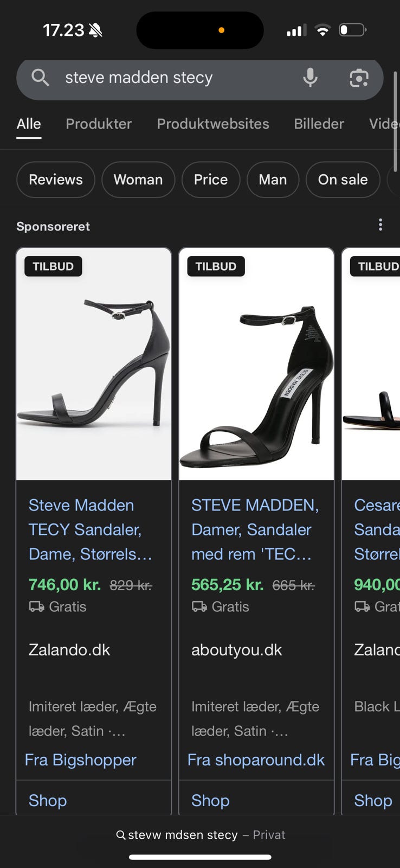Tap the TILBUD badge on first shoe

click(53, 266)
